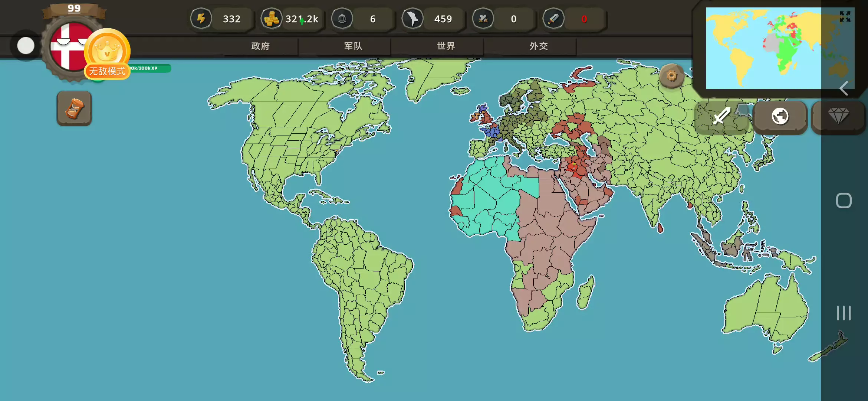Click the 无敌模式 invincible mode badge
The width and height of the screenshot is (868, 401).
(x=107, y=71)
